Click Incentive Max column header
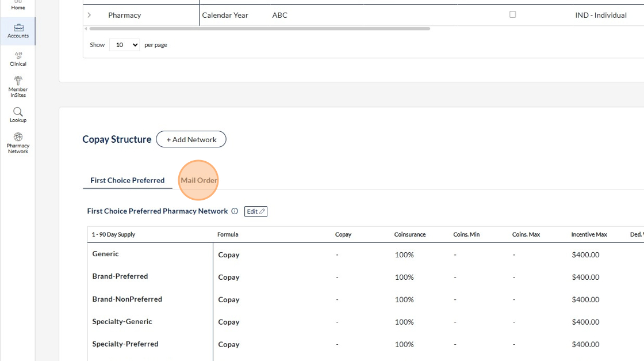This screenshot has width=644, height=361. (x=589, y=234)
